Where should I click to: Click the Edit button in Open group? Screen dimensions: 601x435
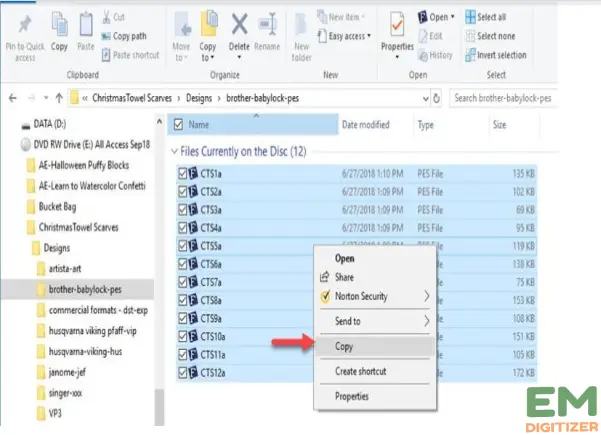click(431, 36)
